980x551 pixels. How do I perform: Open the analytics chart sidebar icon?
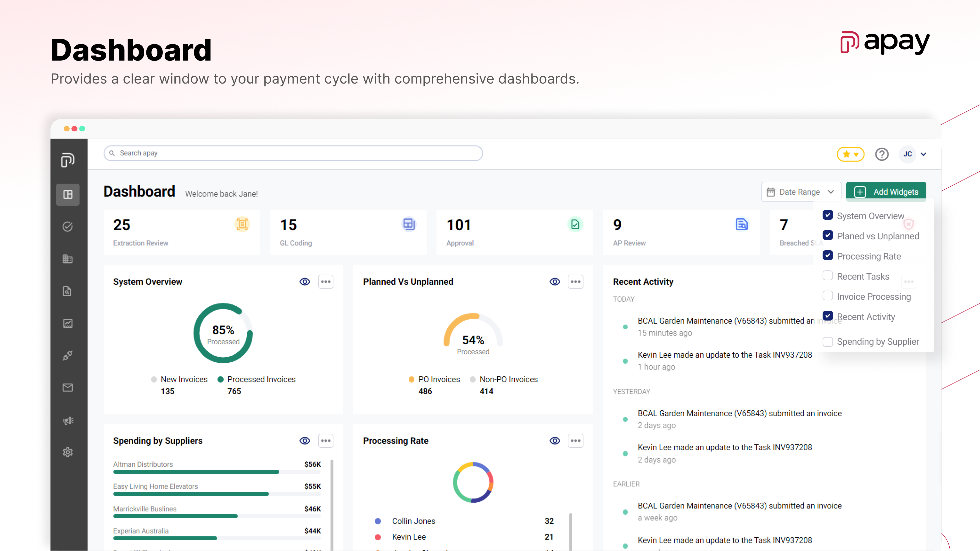click(68, 323)
